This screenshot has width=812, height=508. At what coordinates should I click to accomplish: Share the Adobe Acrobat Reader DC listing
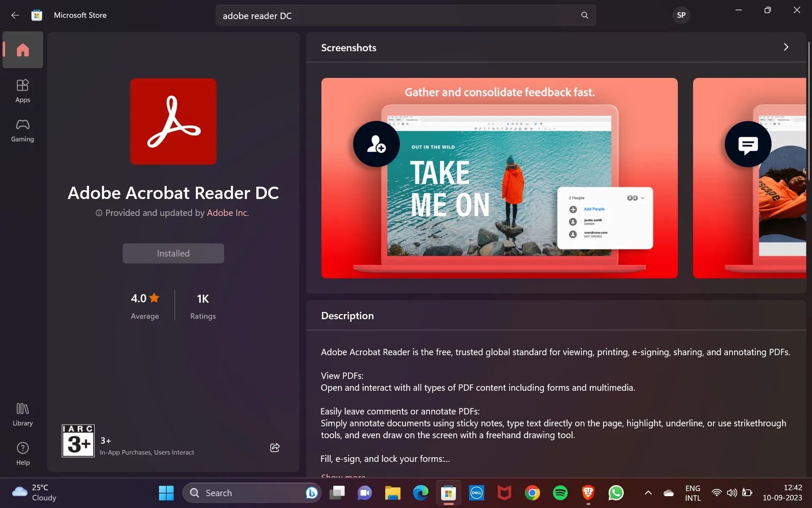pos(274,447)
